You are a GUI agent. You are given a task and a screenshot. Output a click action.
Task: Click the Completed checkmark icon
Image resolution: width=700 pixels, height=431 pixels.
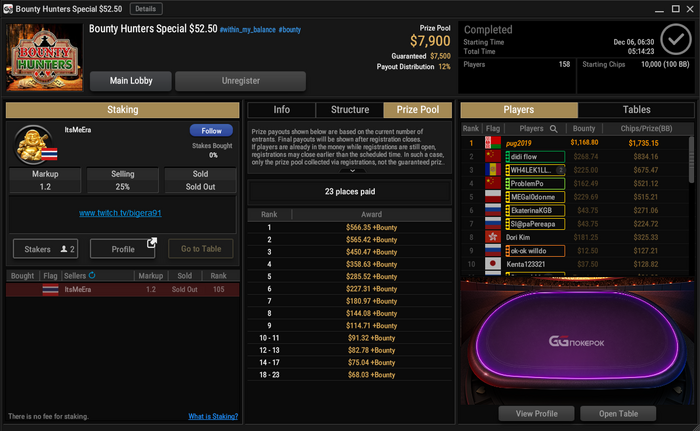click(676, 40)
